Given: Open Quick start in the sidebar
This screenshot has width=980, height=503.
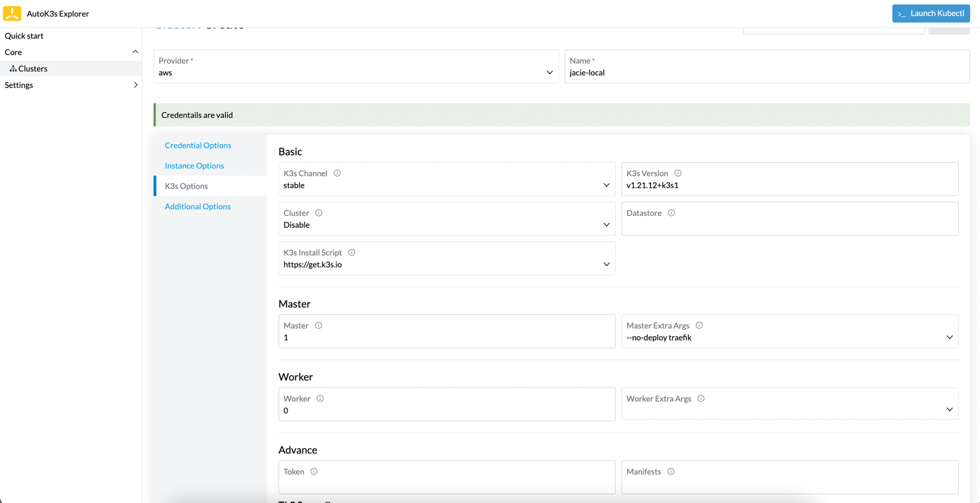Looking at the screenshot, I should pos(24,36).
